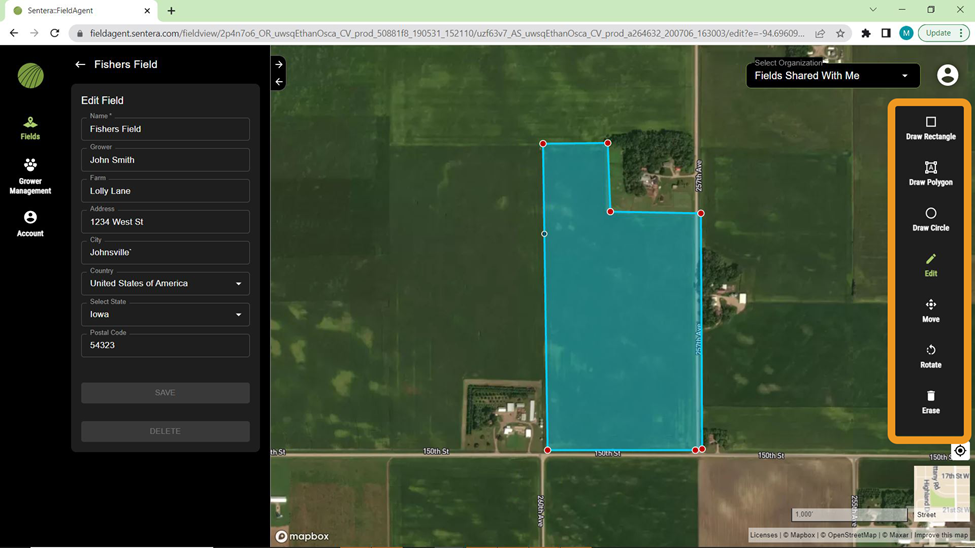Open Grower Management in sidebar
The height and width of the screenshot is (548, 975).
coord(30,176)
